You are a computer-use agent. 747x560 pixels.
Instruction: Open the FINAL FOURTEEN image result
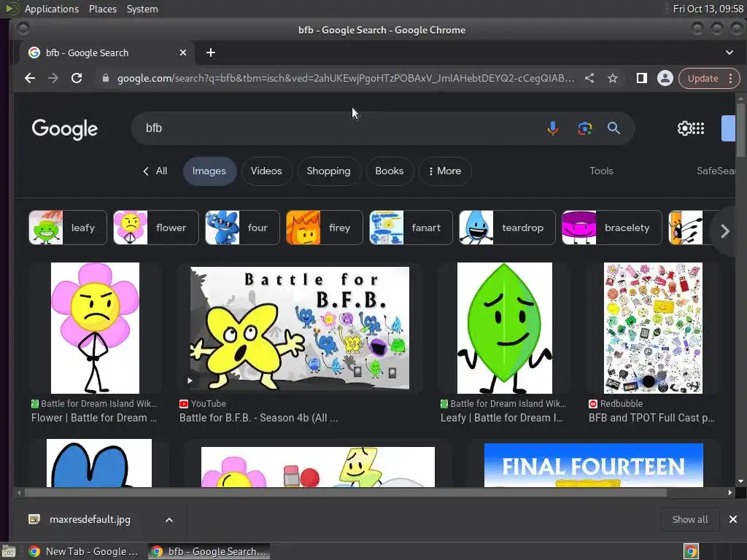[594, 465]
